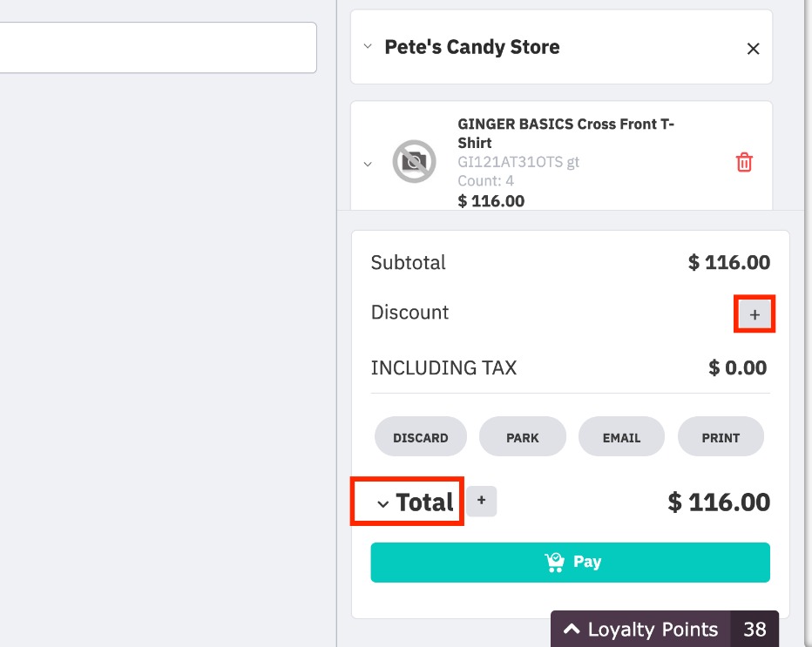The width and height of the screenshot is (812, 647).
Task: Email the receipt
Action: click(x=621, y=437)
